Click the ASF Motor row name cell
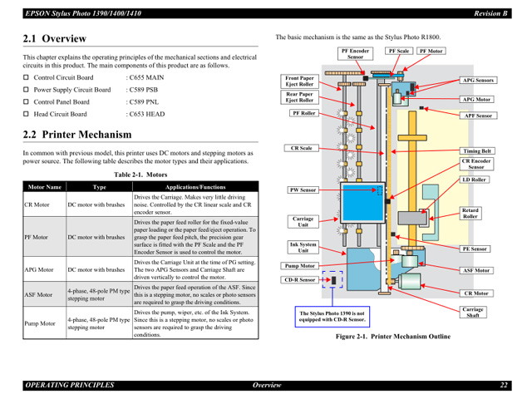This screenshot has height=399, width=532. coord(37,294)
